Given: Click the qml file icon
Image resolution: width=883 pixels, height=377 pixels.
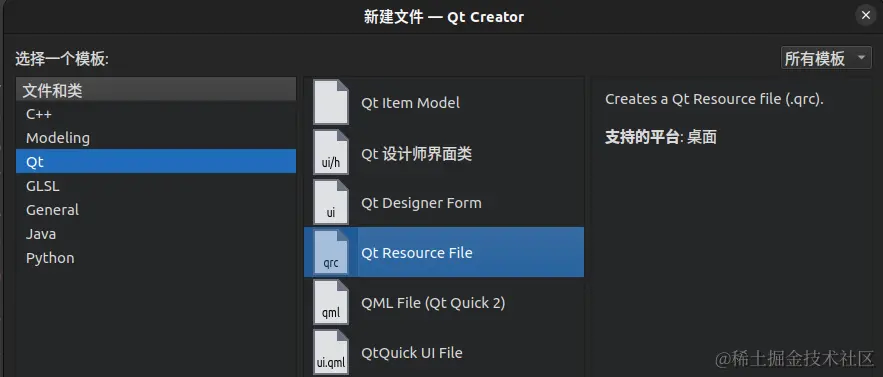Looking at the screenshot, I should point(331,302).
